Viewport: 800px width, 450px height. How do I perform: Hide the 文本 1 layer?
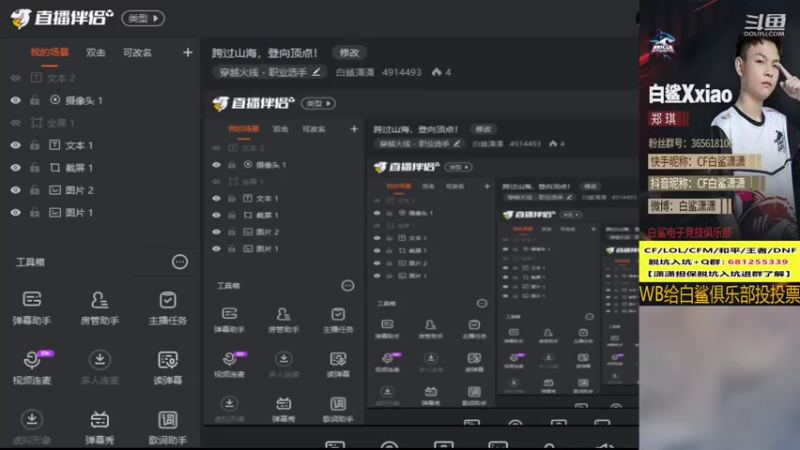(16, 145)
